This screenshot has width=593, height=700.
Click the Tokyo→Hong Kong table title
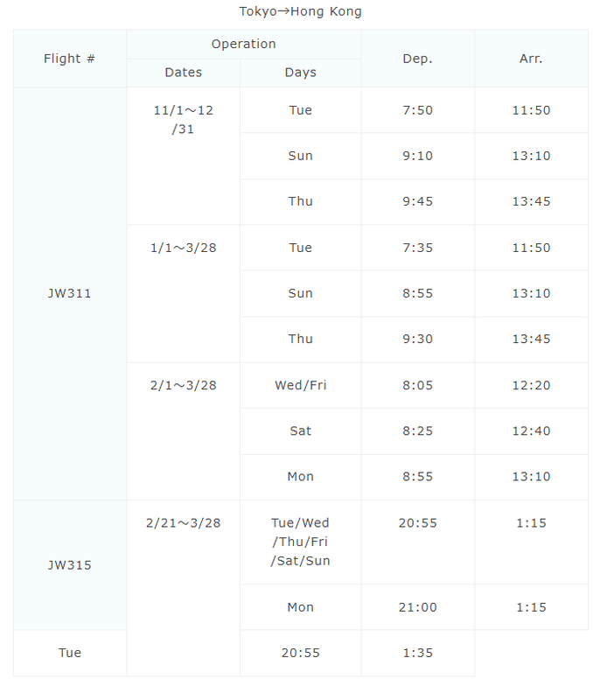click(300, 11)
